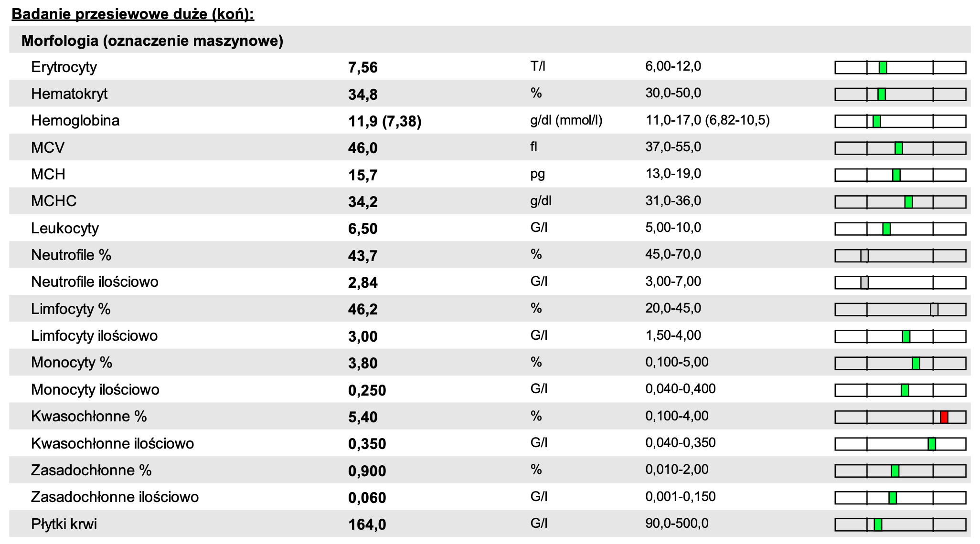980x544 pixels.
Task: Select the Neutrofile ilościowo value 2,84
Action: pos(363,283)
